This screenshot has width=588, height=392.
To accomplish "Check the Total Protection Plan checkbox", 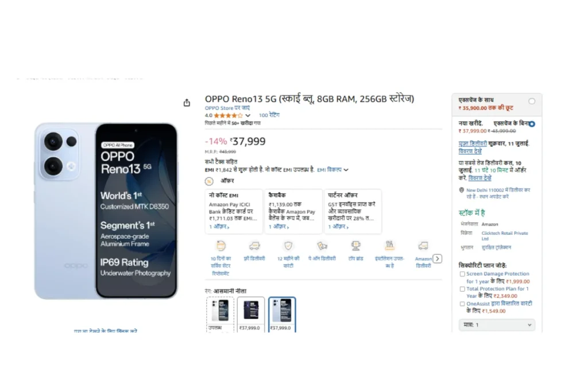I will pyautogui.click(x=462, y=289).
